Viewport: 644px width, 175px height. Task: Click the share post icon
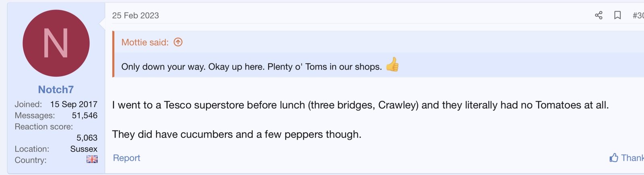tap(599, 15)
